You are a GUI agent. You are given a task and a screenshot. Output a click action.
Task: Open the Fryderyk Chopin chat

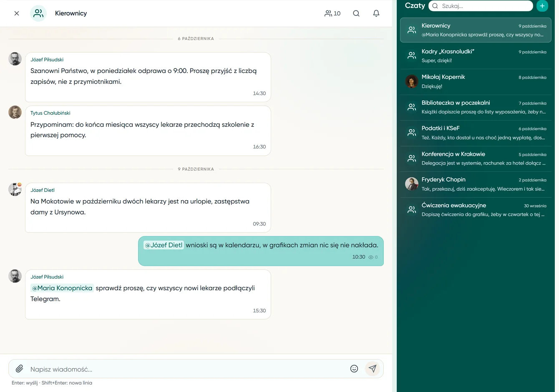tap(476, 184)
